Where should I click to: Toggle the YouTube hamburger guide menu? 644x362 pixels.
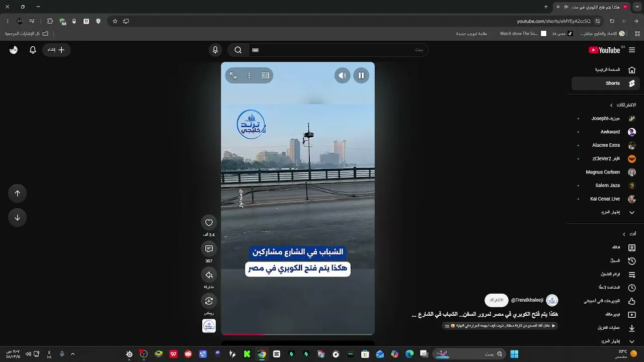click(x=632, y=50)
